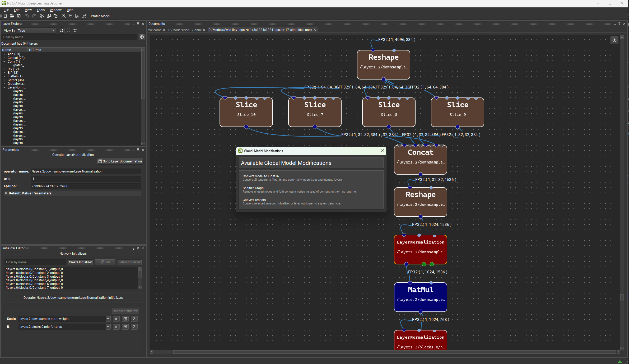
Task: Click add initializer plus icon for Scale
Action: point(125,319)
